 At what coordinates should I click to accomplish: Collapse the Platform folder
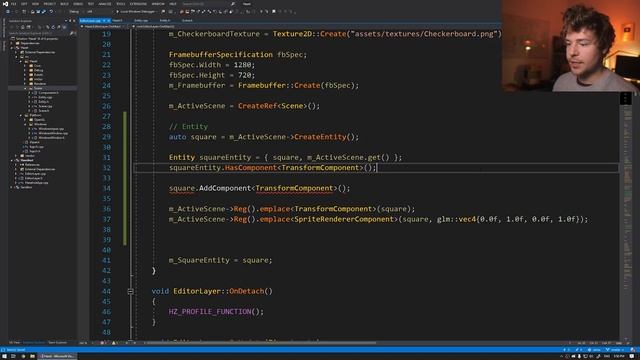pos(21,115)
